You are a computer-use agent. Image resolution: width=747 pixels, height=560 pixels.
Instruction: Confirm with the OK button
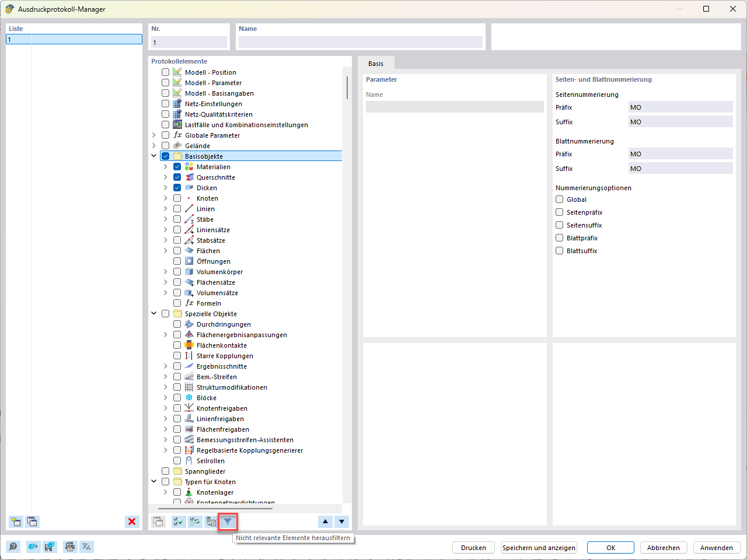click(610, 548)
